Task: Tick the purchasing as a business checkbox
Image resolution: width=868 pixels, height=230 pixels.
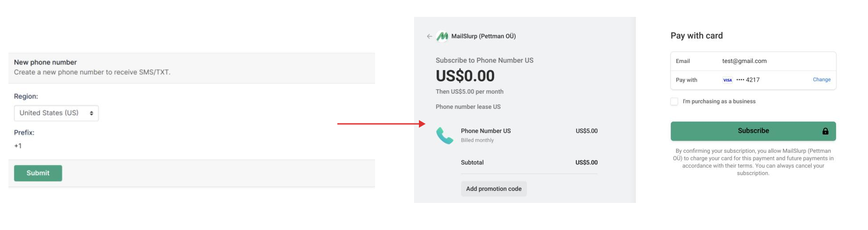Action: click(674, 102)
